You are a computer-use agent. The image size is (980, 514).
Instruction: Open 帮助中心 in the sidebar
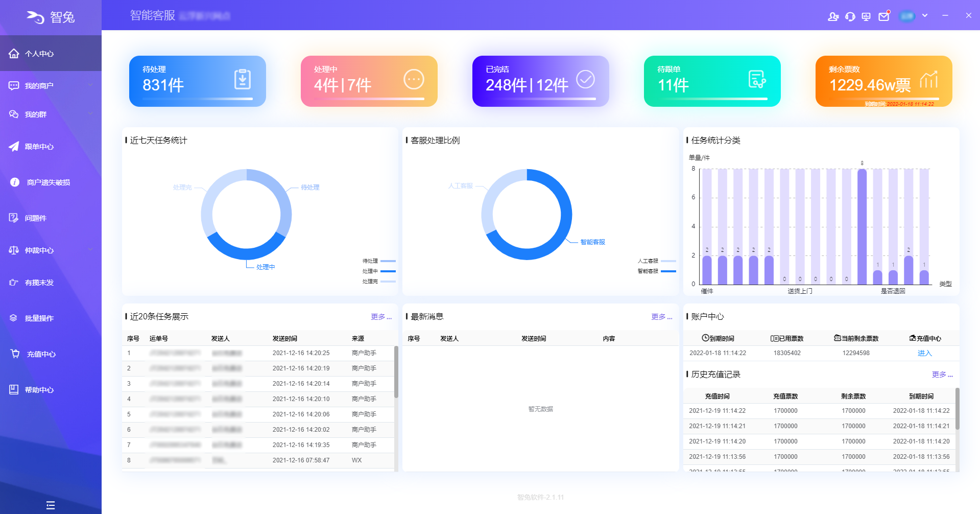pyautogui.click(x=51, y=390)
